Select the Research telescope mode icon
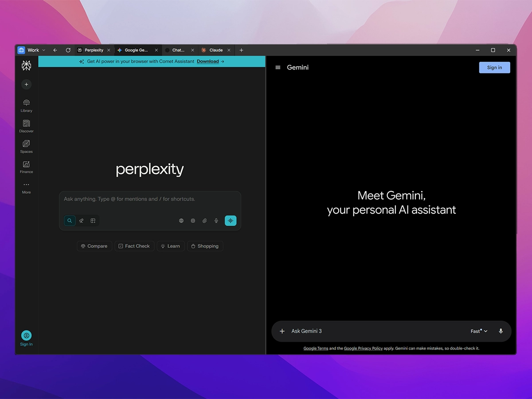This screenshot has width=532, height=399. [81, 220]
